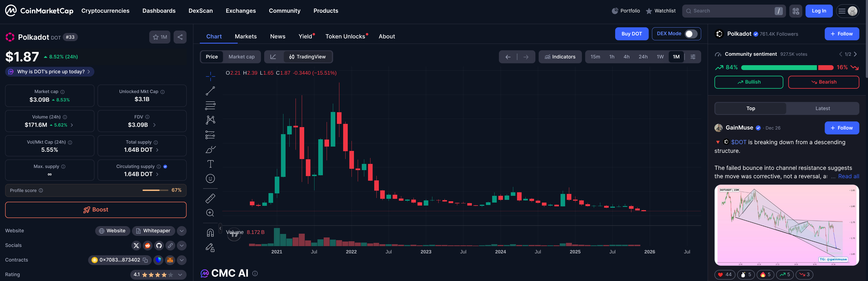Follow the Polkadot community account
Viewport: 868px width, 281px height.
click(842, 34)
